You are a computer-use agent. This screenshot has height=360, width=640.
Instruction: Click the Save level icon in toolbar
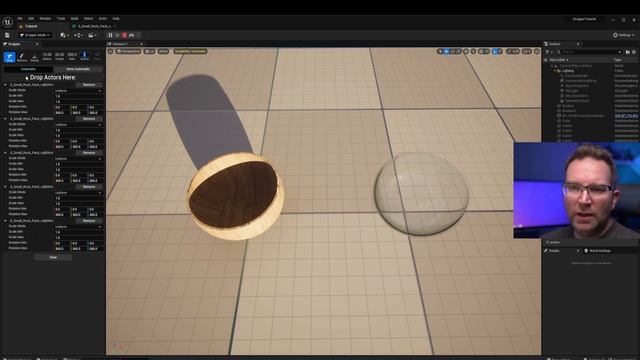tap(7, 36)
